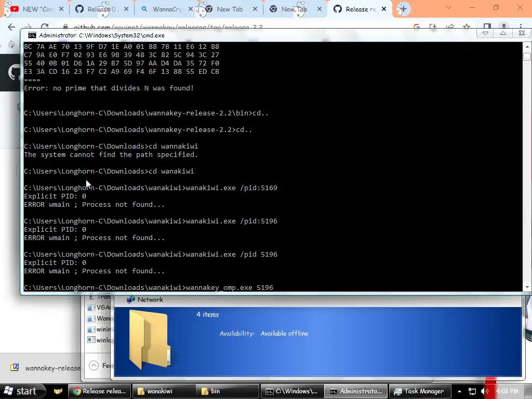Click the Google icon in Chrome's address bar
Viewport: 532px width, 399px height.
(x=417, y=26)
